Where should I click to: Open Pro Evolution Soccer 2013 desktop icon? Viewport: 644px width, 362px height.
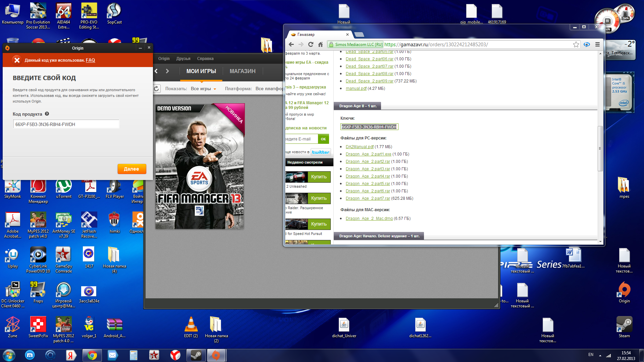[x=38, y=16]
